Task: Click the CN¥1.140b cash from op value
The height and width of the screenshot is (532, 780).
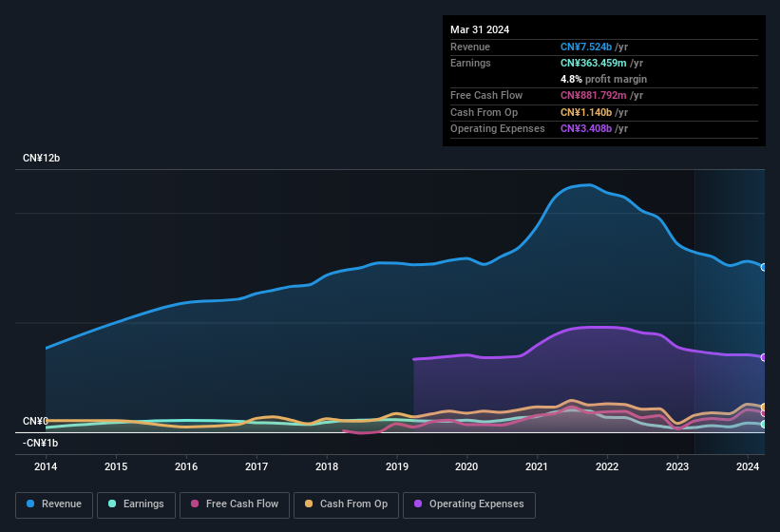Action: point(586,112)
